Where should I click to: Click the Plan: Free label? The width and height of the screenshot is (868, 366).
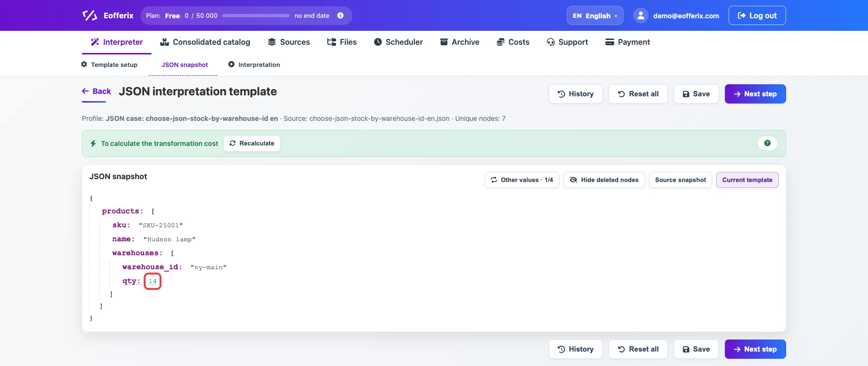[163, 16]
